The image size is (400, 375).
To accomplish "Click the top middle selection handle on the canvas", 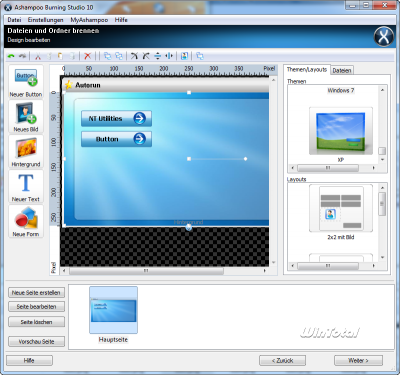I will click(189, 92).
